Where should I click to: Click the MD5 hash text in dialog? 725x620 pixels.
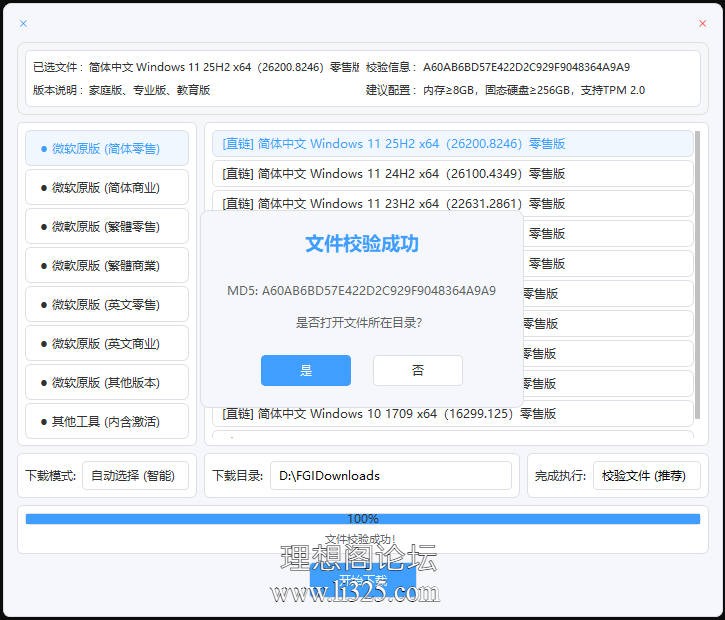click(361, 291)
